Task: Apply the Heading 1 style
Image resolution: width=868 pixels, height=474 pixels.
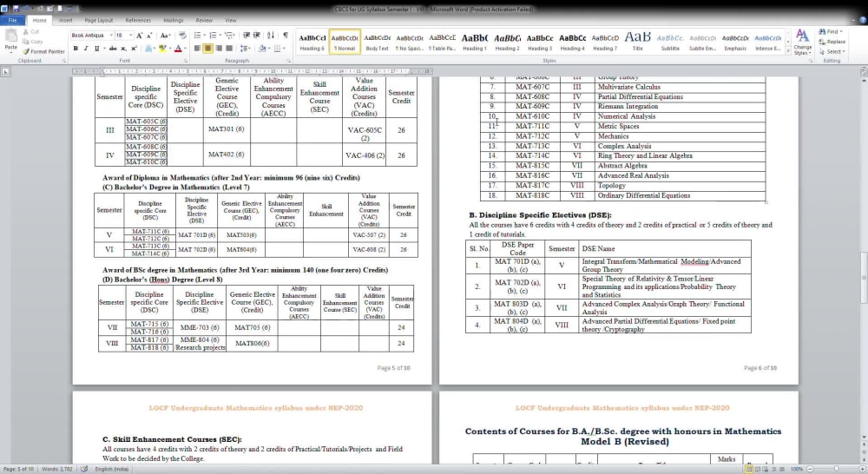Action: point(475,42)
